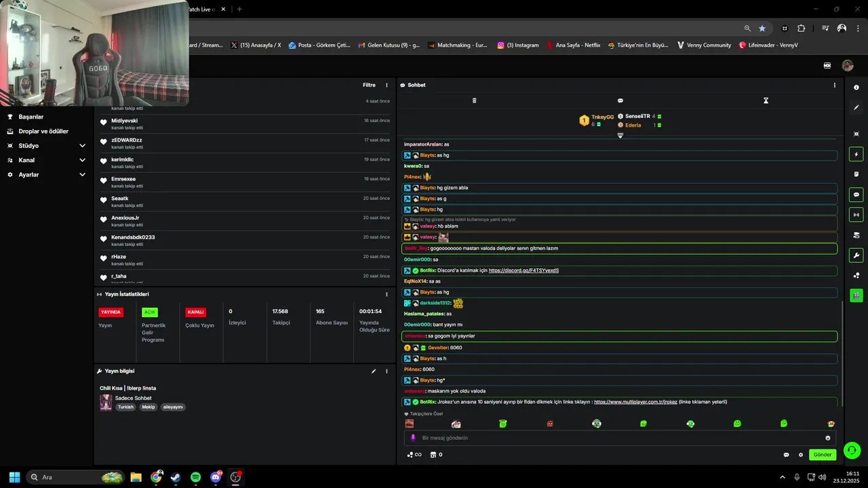This screenshot has height=488, width=868.
Task: Click Midiyevski follower entry
Action: tap(244, 123)
